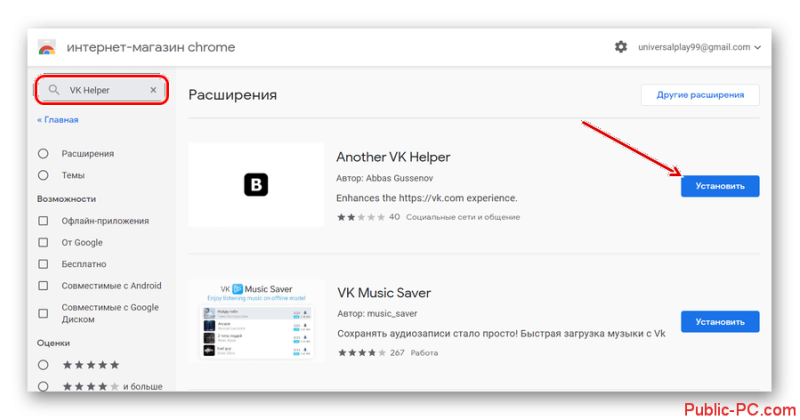The height and width of the screenshot is (420, 800).
Task: Open the Another VK Helper title
Action: (393, 157)
